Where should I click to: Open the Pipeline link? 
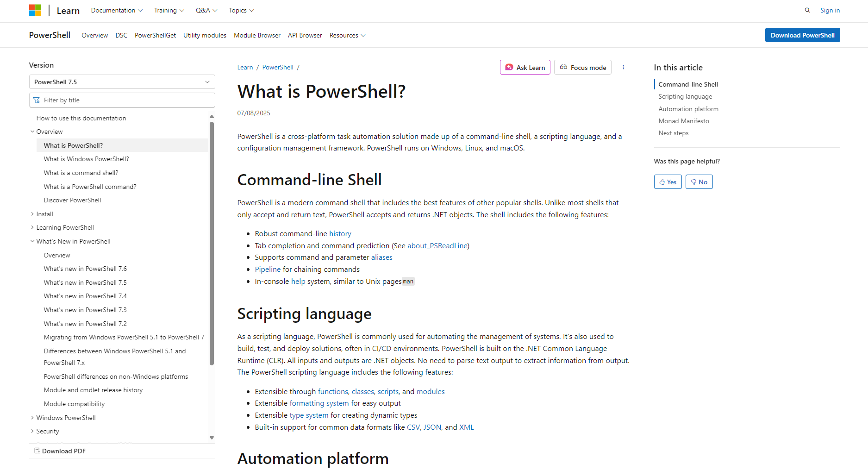pyautogui.click(x=268, y=269)
